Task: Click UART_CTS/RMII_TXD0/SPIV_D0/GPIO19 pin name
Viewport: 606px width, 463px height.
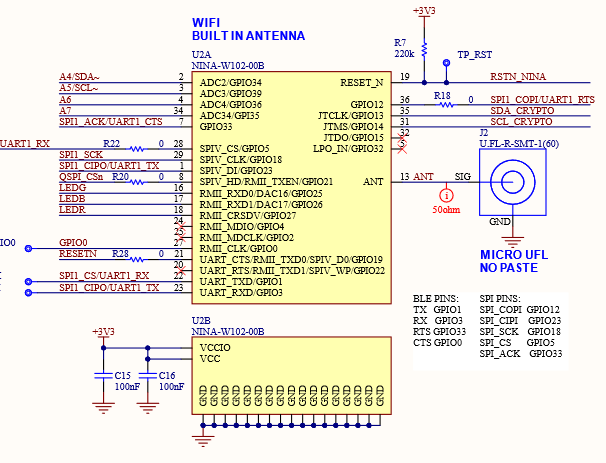Action: [291, 259]
